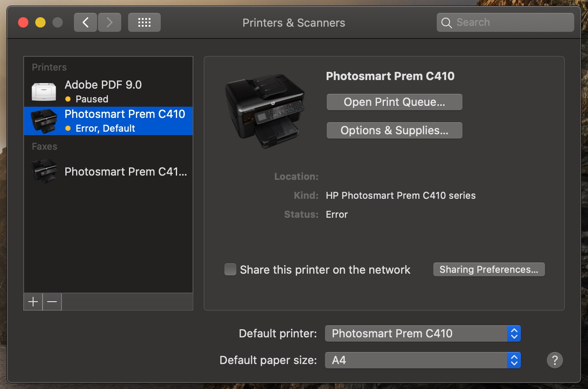
Task: Click the large Photosmart printer image
Action: click(x=265, y=111)
